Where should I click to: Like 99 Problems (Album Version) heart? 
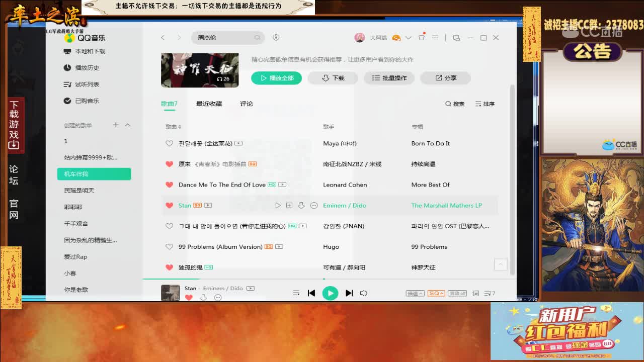click(170, 246)
